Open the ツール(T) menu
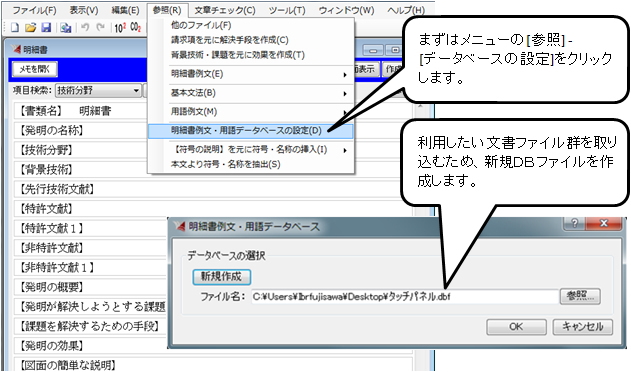Image resolution: width=631 pixels, height=372 pixels. point(287,10)
